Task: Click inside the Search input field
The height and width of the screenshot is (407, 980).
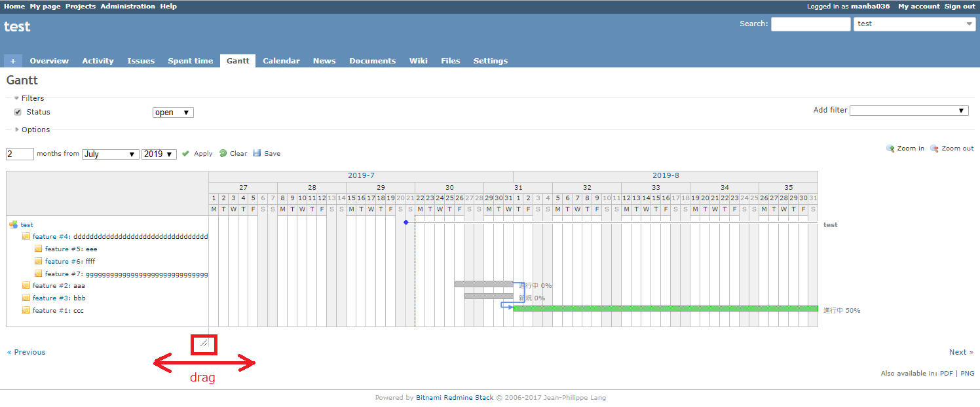Action: (810, 24)
